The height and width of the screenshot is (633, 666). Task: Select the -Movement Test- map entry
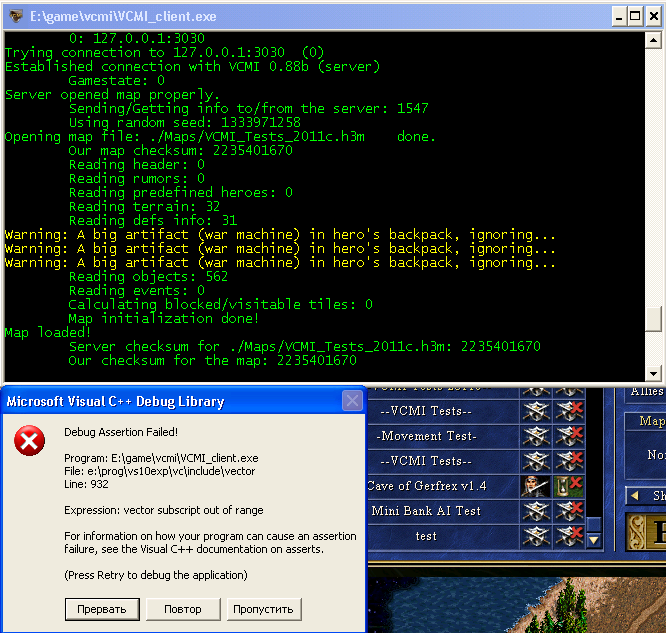pos(426,436)
